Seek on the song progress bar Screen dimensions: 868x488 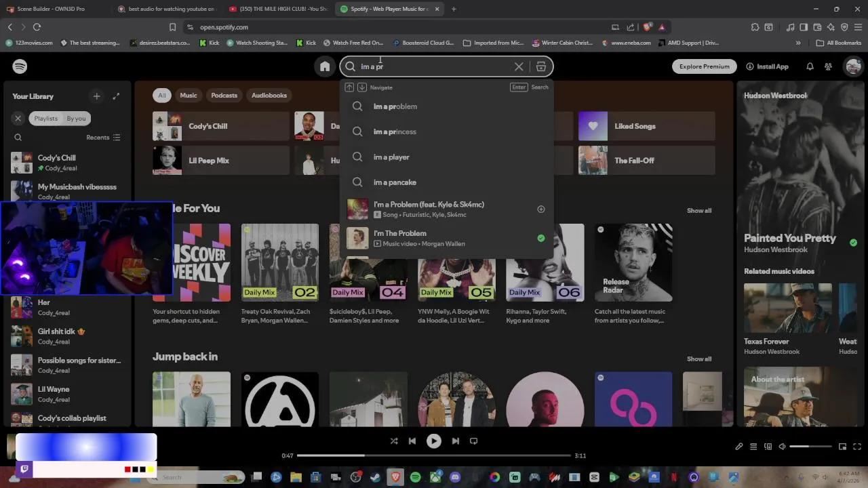point(434,455)
